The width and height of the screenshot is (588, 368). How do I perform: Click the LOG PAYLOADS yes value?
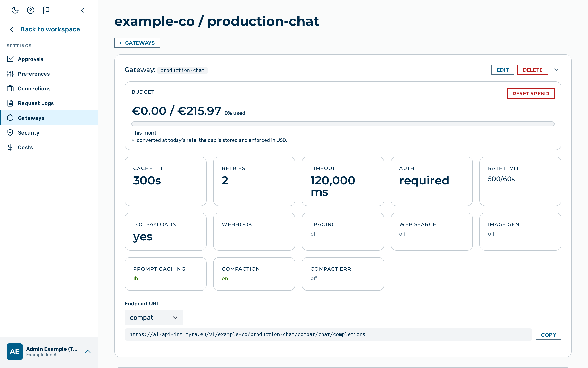click(x=143, y=237)
